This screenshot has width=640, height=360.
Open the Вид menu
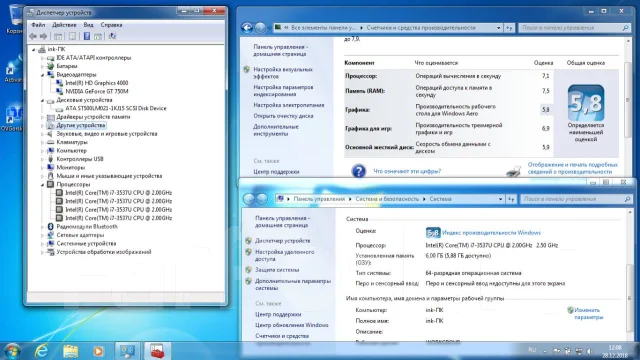pos(88,25)
